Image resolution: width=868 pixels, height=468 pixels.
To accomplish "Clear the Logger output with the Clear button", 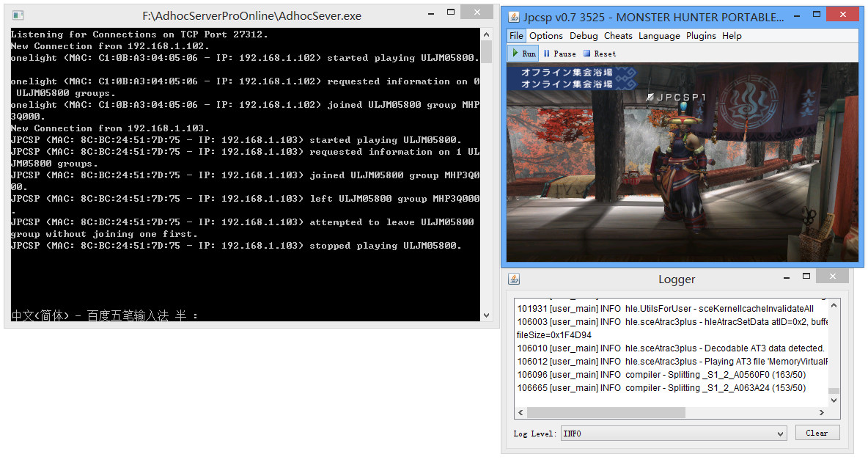I will pyautogui.click(x=817, y=433).
